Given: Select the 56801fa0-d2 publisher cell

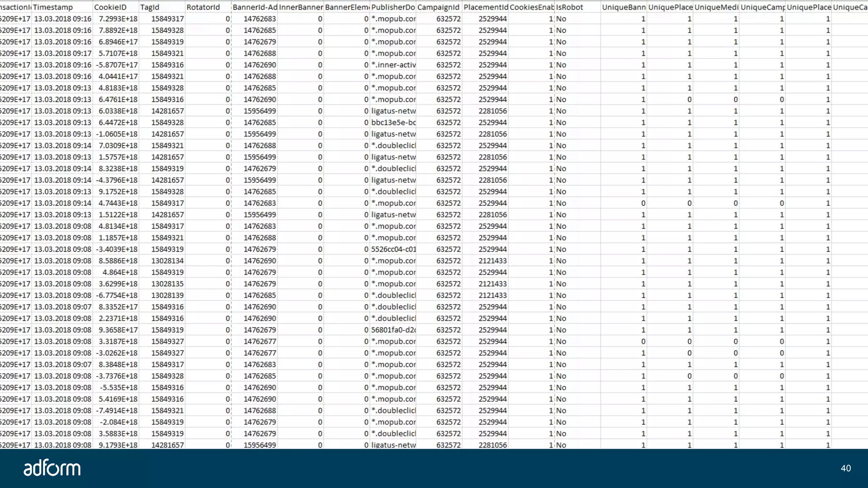Looking at the screenshot, I should pos(393,330).
